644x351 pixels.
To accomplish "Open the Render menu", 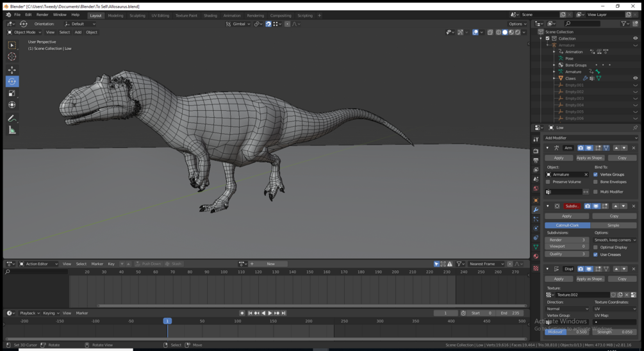I will point(42,15).
